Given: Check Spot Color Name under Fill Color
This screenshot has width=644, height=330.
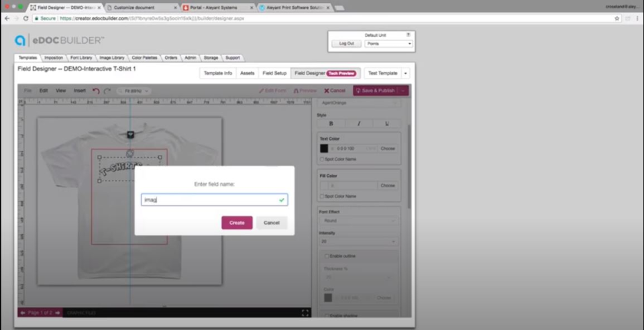Looking at the screenshot, I should (321, 197).
